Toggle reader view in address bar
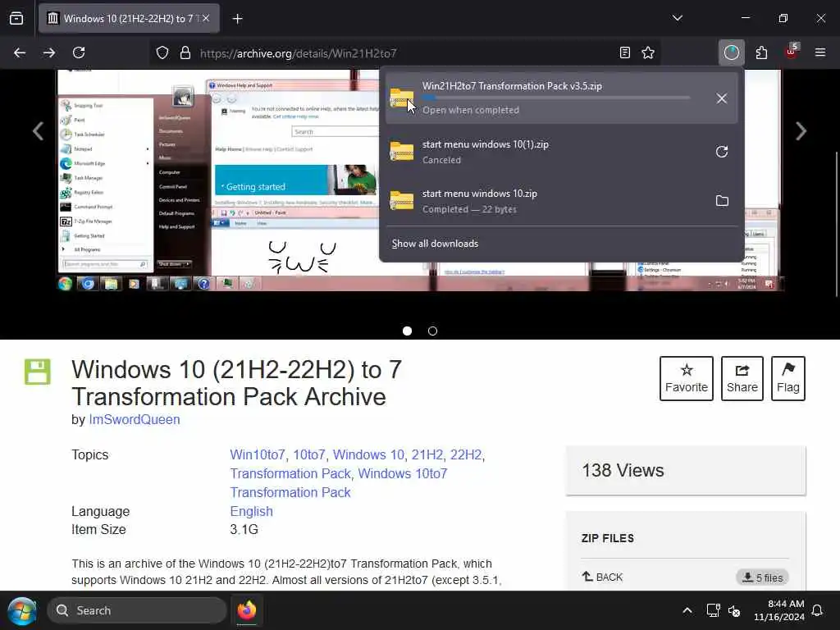 point(624,52)
